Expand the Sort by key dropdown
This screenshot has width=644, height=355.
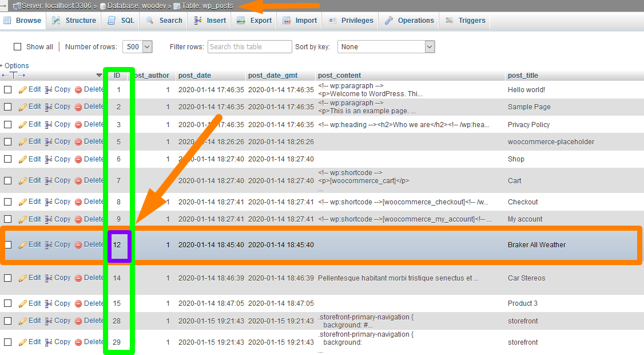coord(386,47)
